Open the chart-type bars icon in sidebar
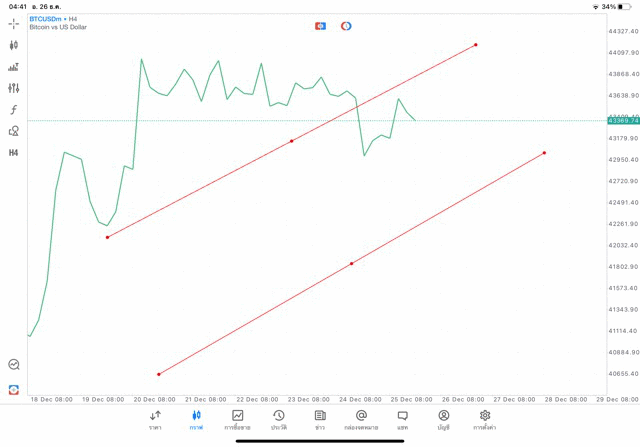 coord(14,67)
